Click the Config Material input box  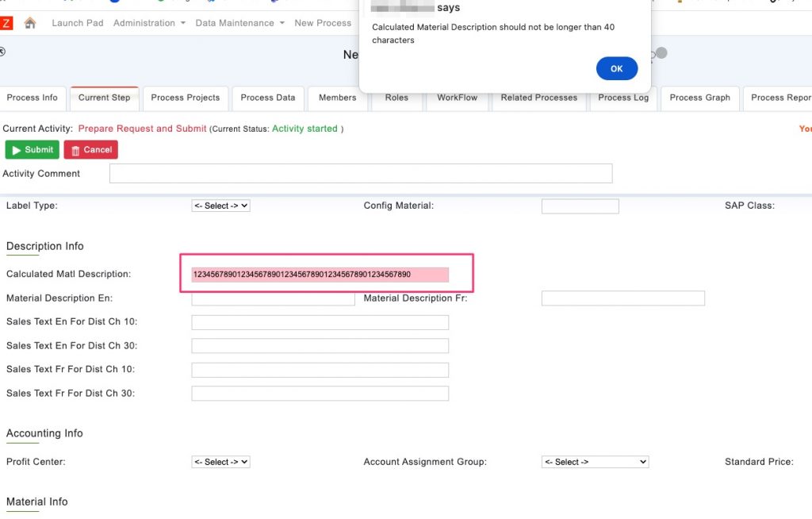pyautogui.click(x=580, y=206)
